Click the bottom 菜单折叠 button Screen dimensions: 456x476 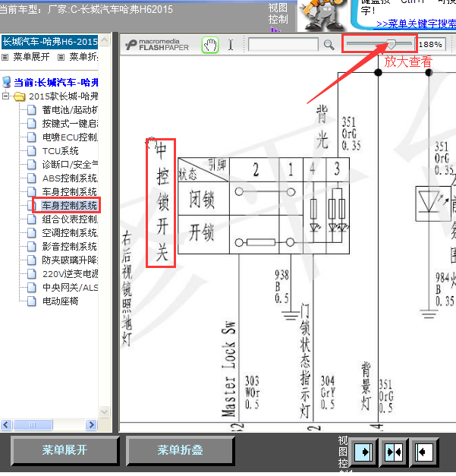[180, 450]
